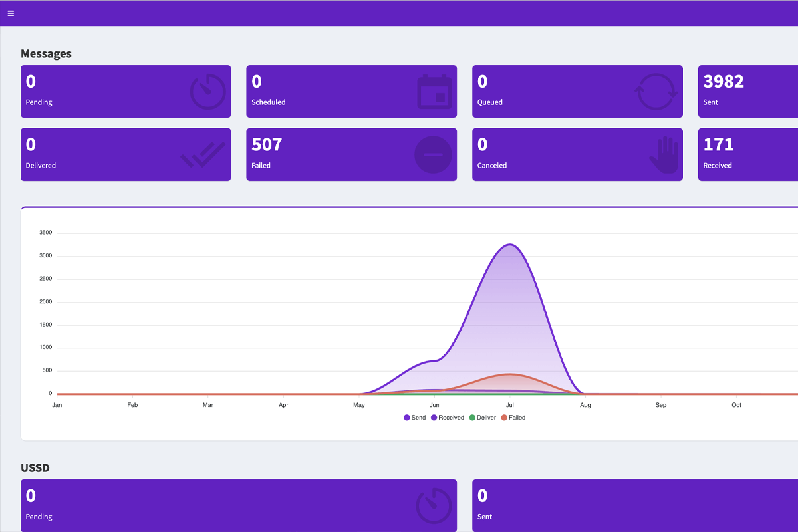Toggle the Failed series in chart legend

[x=513, y=418]
